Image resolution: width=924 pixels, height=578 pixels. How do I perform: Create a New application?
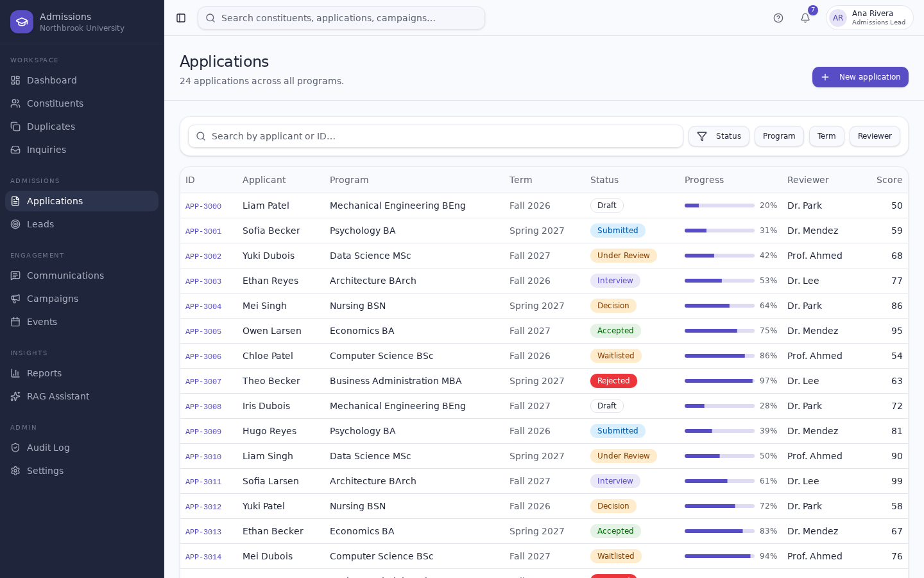pyautogui.click(x=860, y=77)
